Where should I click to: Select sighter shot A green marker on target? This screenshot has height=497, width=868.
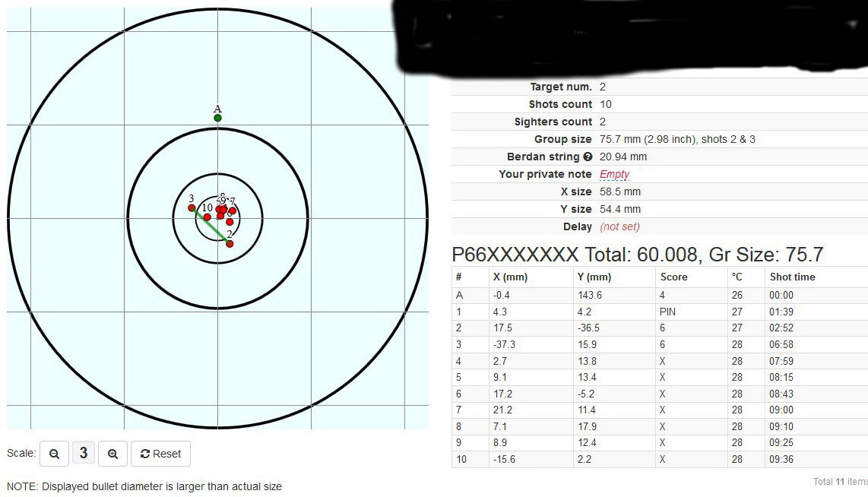pyautogui.click(x=217, y=118)
